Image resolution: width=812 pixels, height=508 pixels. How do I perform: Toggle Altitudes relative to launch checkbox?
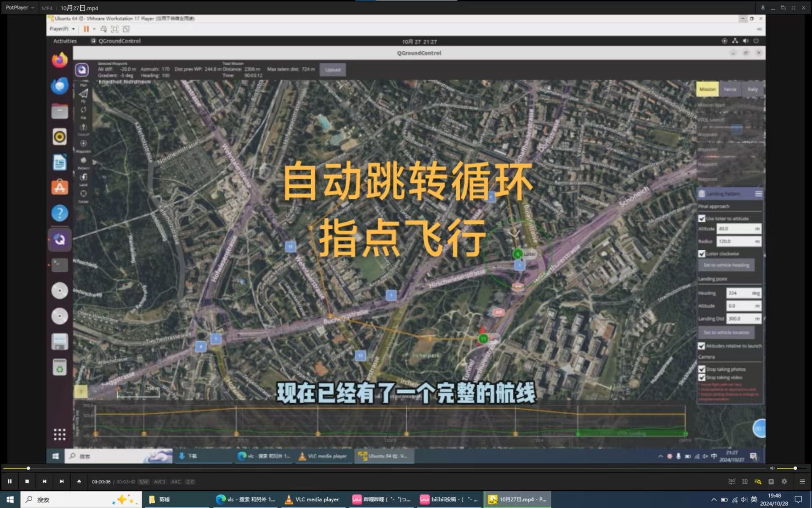pos(702,346)
